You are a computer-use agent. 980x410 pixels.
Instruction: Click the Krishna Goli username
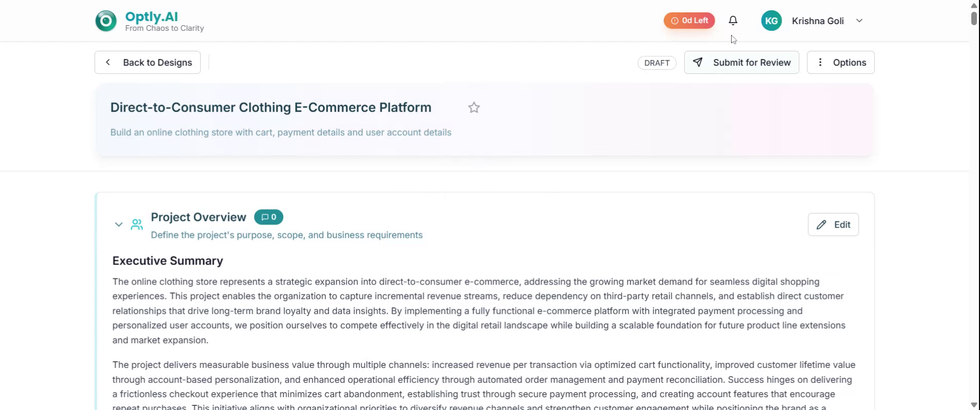click(x=818, y=21)
